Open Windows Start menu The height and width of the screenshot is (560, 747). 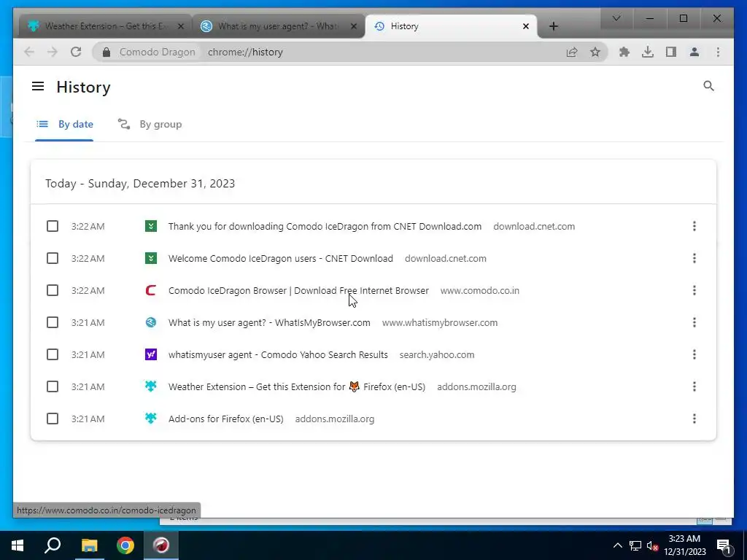point(18,545)
